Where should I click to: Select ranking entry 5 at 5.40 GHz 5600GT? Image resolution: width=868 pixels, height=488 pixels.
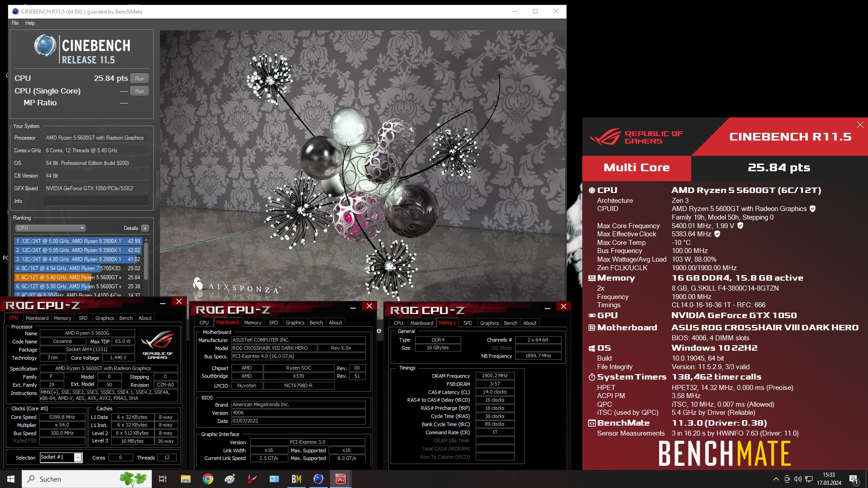78,277
